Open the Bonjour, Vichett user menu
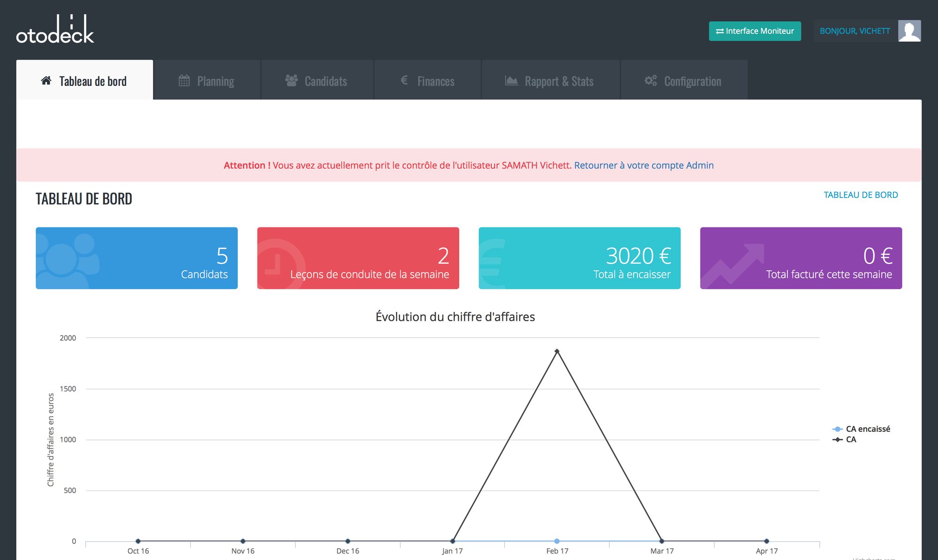 point(855,31)
